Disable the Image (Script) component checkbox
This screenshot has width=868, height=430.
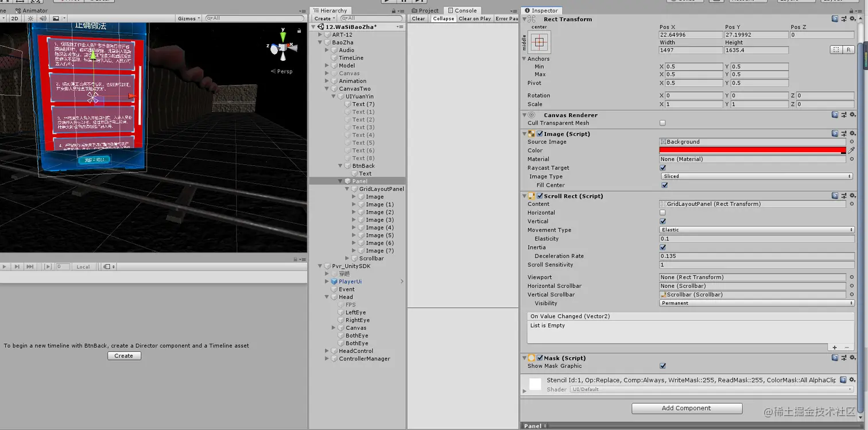[x=540, y=134]
